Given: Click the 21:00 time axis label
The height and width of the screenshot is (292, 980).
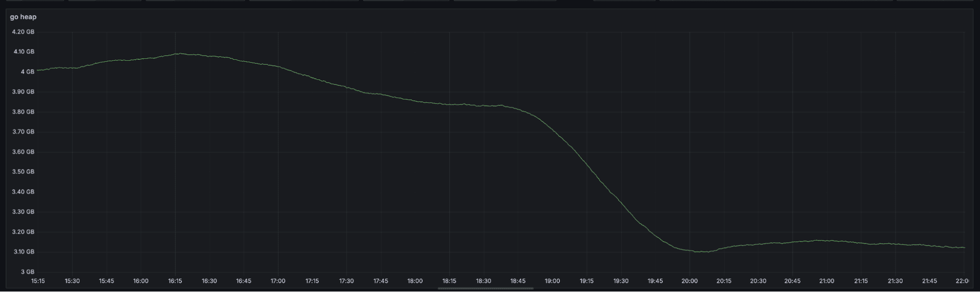Looking at the screenshot, I should coord(827,281).
